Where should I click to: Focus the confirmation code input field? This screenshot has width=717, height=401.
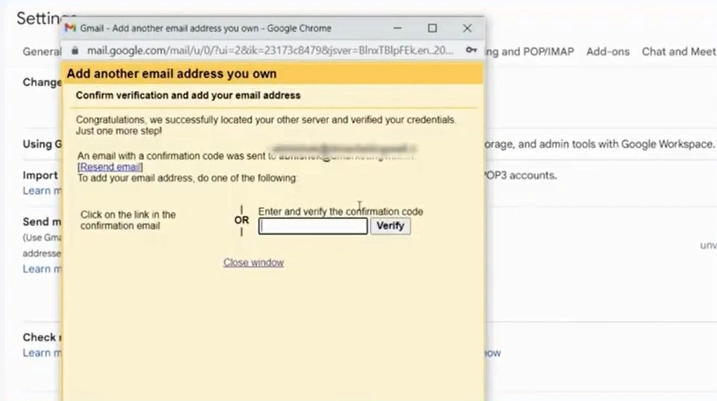click(x=313, y=226)
